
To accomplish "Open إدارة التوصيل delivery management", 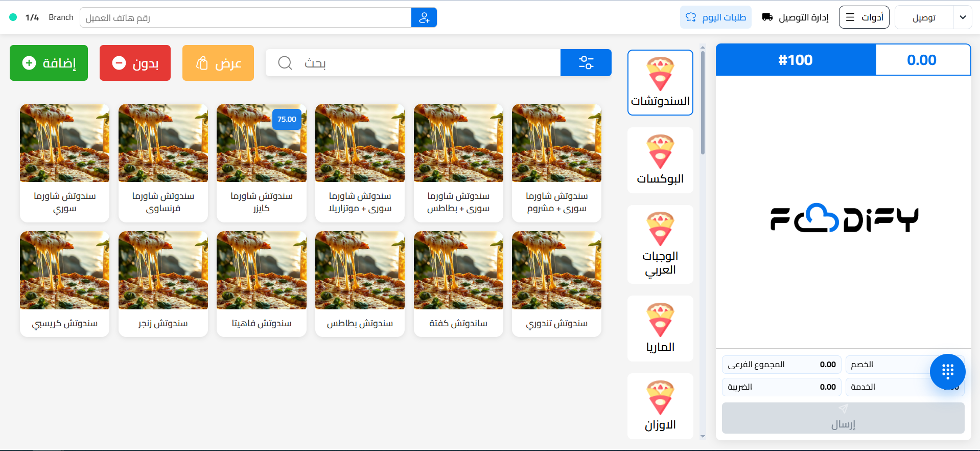I will point(795,17).
